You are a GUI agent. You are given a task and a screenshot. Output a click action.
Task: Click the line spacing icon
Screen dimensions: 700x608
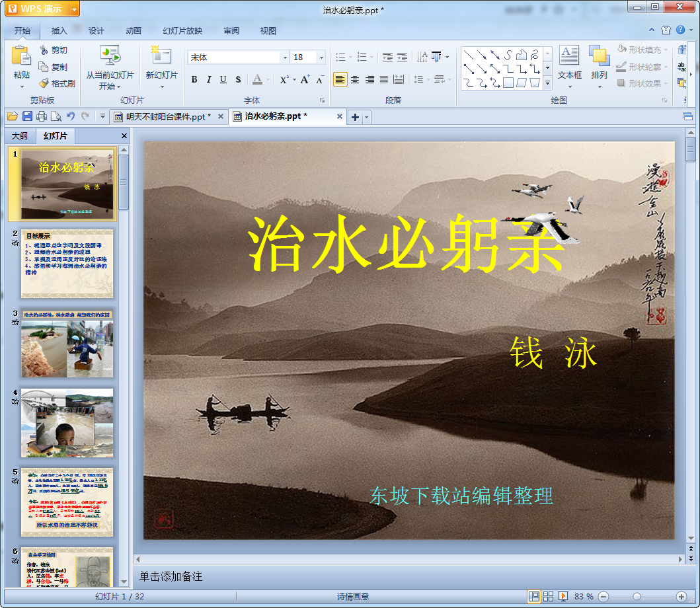click(x=418, y=79)
